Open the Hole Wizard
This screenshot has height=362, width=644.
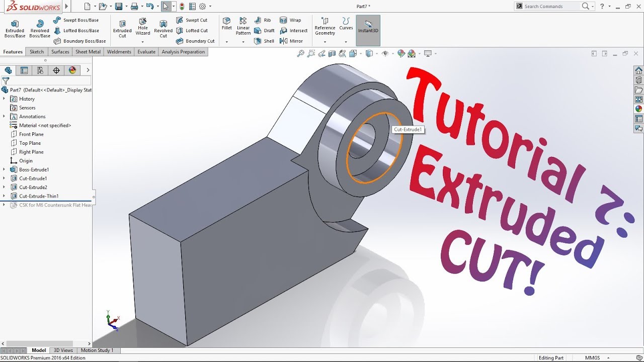143,27
